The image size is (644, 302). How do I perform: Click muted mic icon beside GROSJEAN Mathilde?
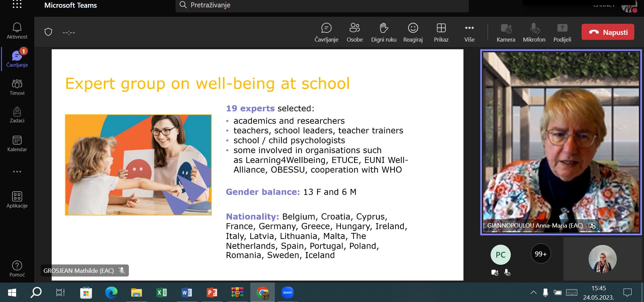coord(122,270)
